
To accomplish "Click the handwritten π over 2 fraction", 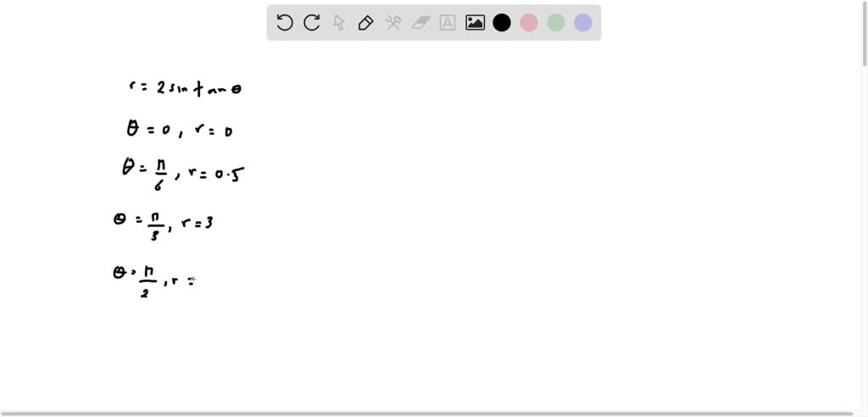I will click(147, 282).
